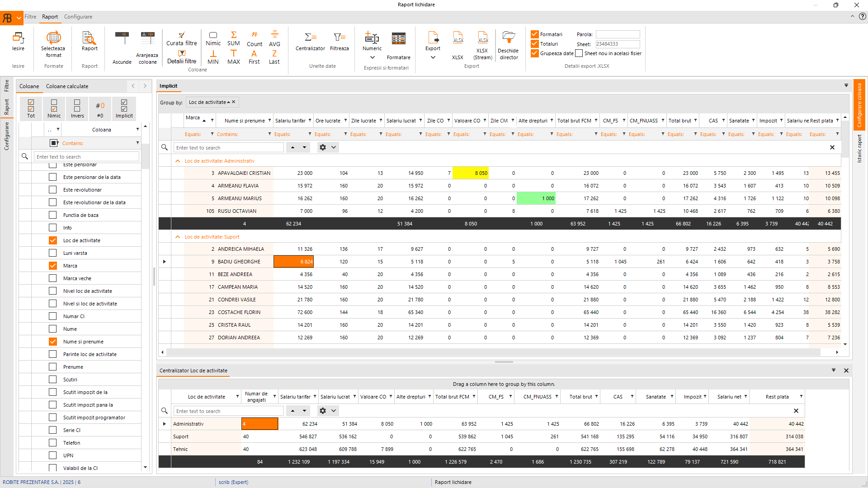This screenshot has height=488, width=868.
Task: Select the yellow highlighted 8 050 cell
Action: (x=470, y=173)
